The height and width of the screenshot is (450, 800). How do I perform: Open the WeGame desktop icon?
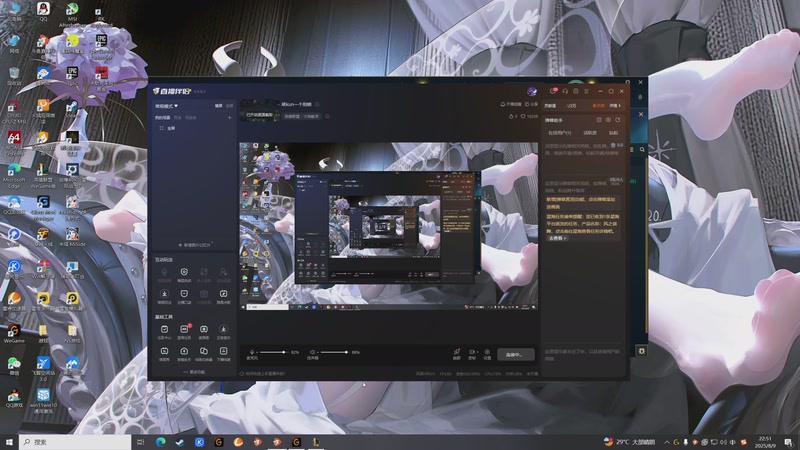(14, 334)
